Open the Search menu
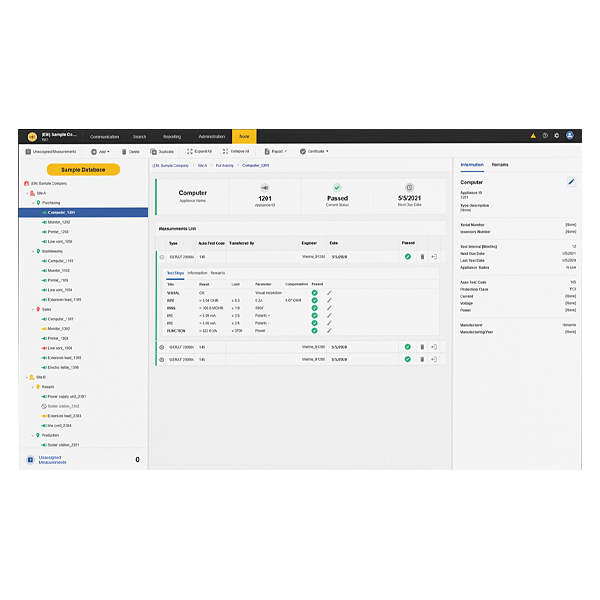Image resolution: width=600 pixels, height=600 pixels. pyautogui.click(x=140, y=137)
